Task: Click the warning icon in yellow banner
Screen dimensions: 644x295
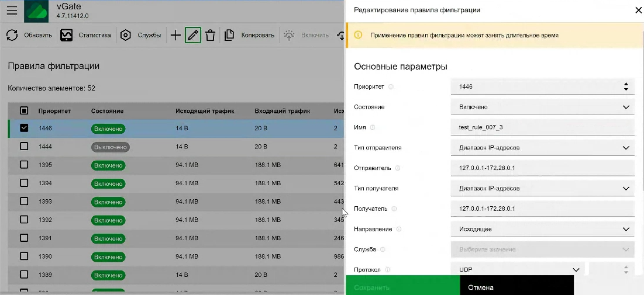Action: coord(358,35)
